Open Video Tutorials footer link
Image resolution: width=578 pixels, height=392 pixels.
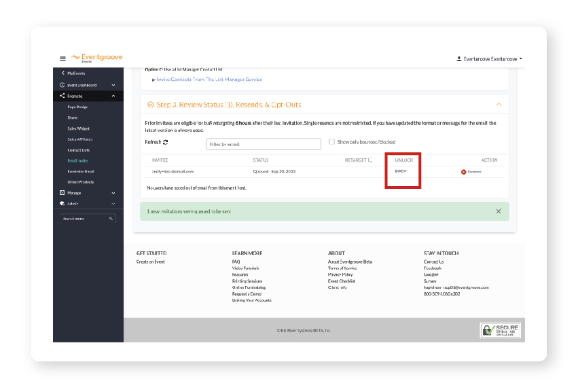245,268
